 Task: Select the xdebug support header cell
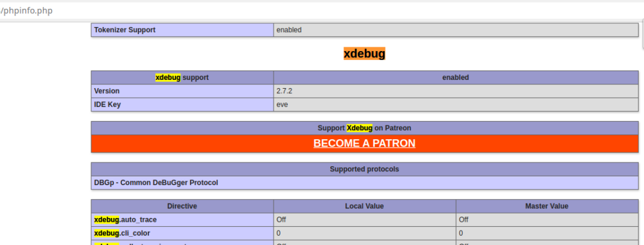tap(182, 77)
